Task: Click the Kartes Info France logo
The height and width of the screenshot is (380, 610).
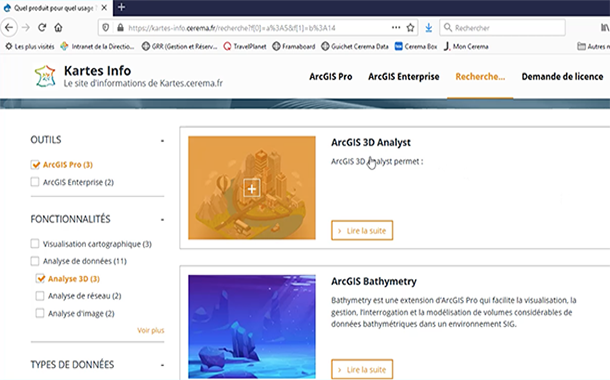Action: [45, 76]
